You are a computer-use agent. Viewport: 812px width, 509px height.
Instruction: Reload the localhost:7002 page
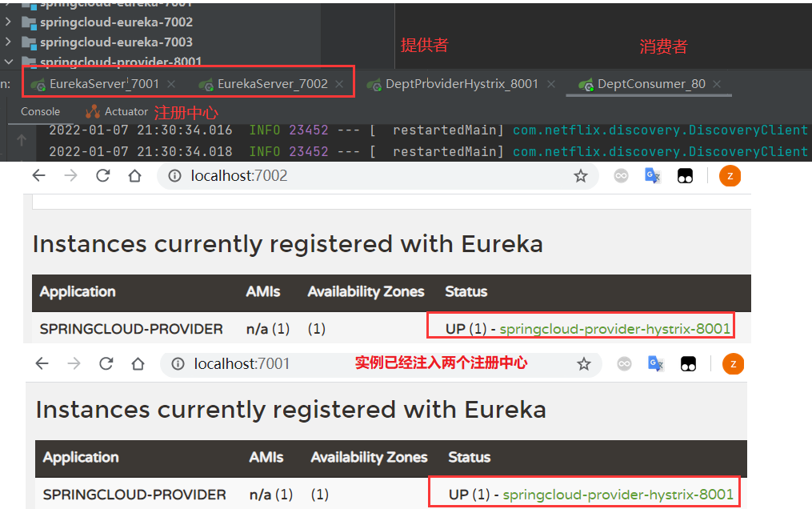[x=103, y=175]
